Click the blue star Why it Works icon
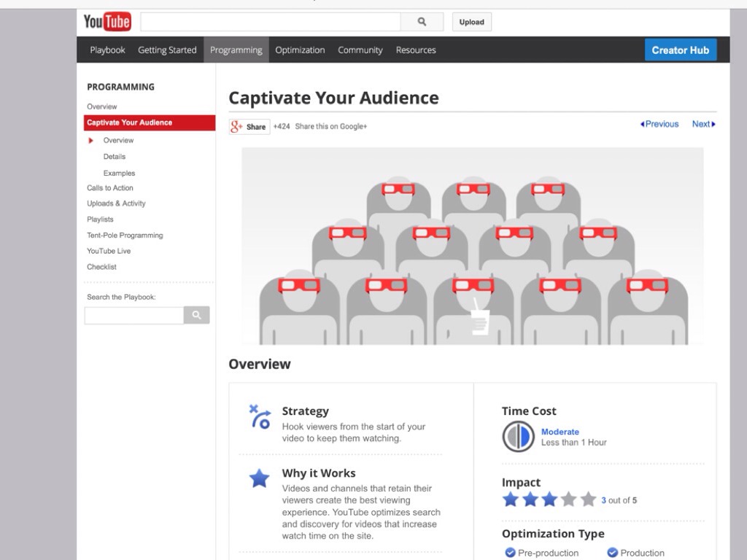 (260, 478)
